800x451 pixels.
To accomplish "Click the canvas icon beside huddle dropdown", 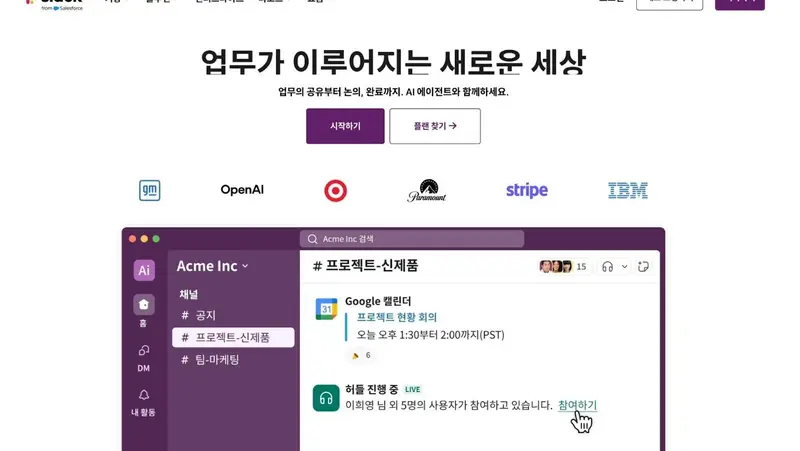I will [643, 267].
